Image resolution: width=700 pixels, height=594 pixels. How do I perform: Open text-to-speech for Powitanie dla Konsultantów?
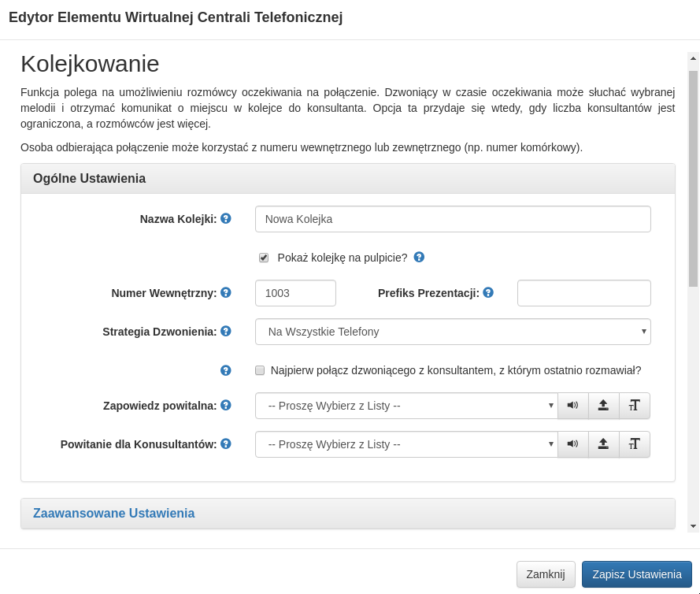(x=634, y=444)
